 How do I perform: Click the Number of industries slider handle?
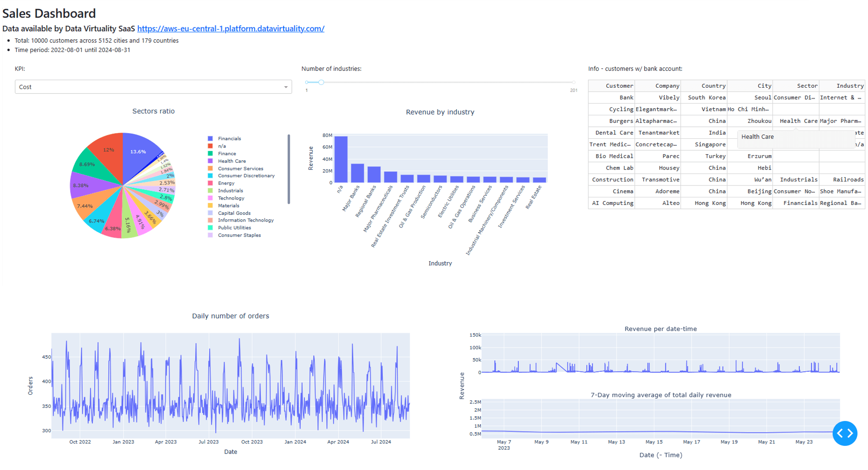pos(321,82)
